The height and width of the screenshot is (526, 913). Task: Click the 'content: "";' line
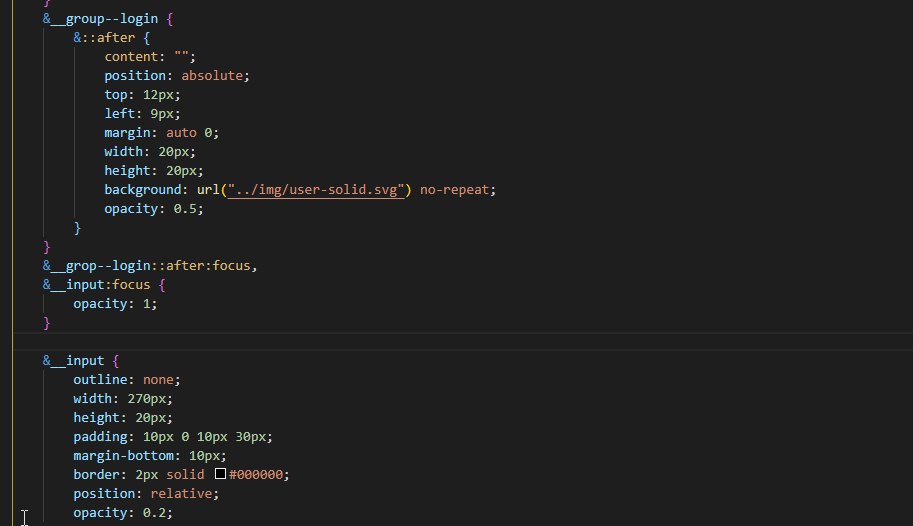click(150, 57)
